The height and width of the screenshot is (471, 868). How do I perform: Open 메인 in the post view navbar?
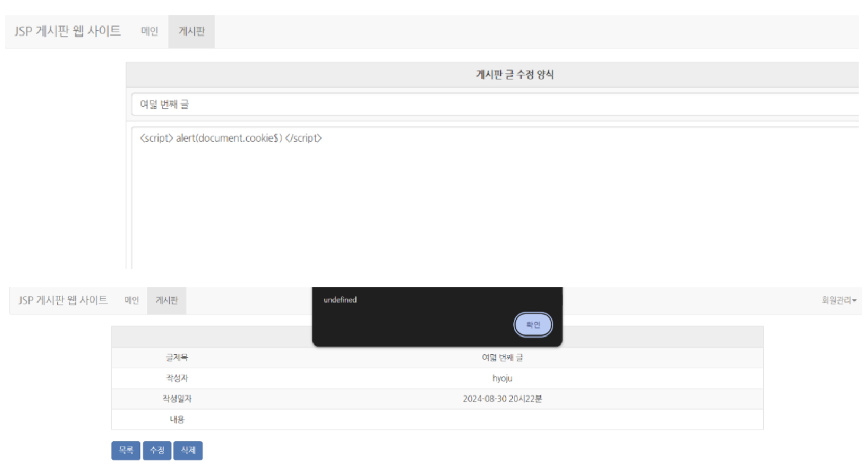pos(132,301)
